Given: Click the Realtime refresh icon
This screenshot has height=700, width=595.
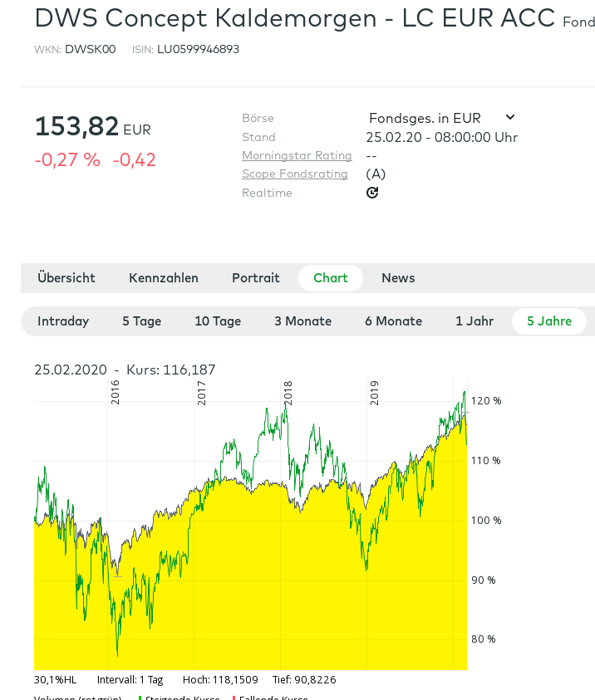Looking at the screenshot, I should click(372, 193).
